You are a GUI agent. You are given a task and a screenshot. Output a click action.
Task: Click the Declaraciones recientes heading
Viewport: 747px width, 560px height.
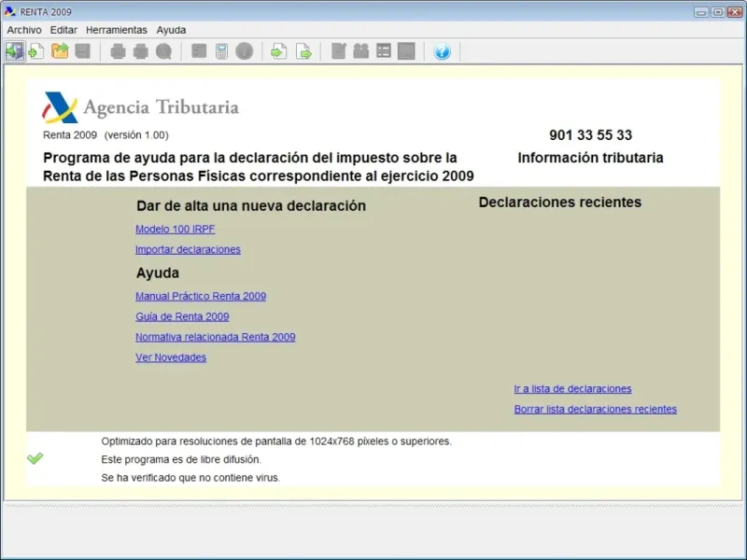coord(560,203)
